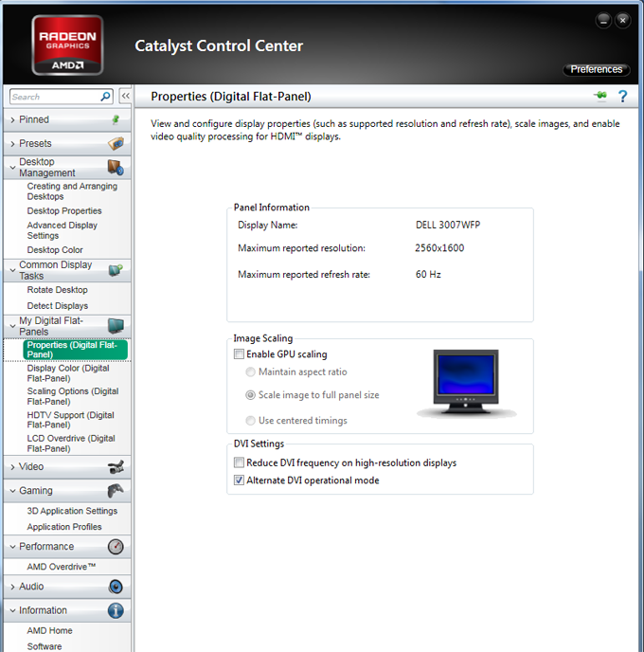Enable GPU scaling checkbox
Screen dimensions: 644x652
tap(240, 354)
